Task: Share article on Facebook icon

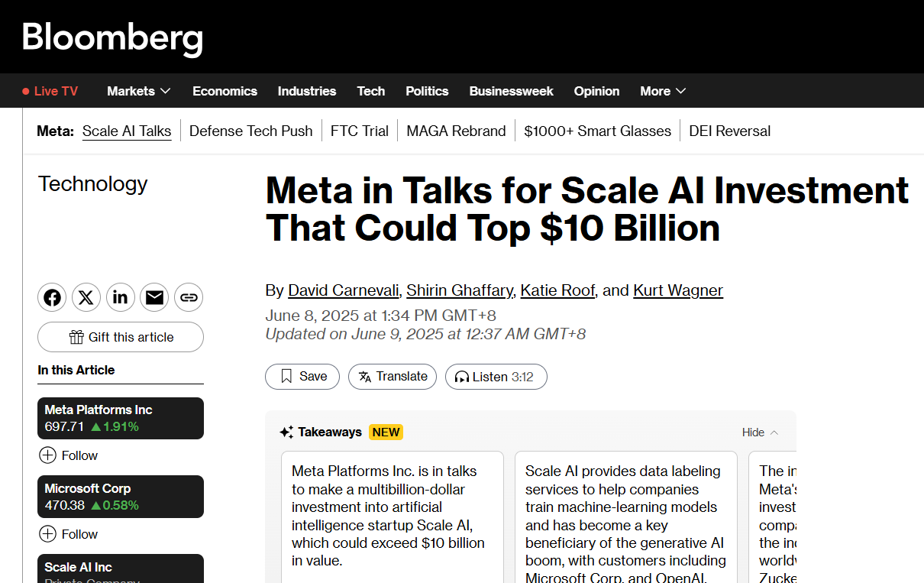Action: [x=52, y=297]
